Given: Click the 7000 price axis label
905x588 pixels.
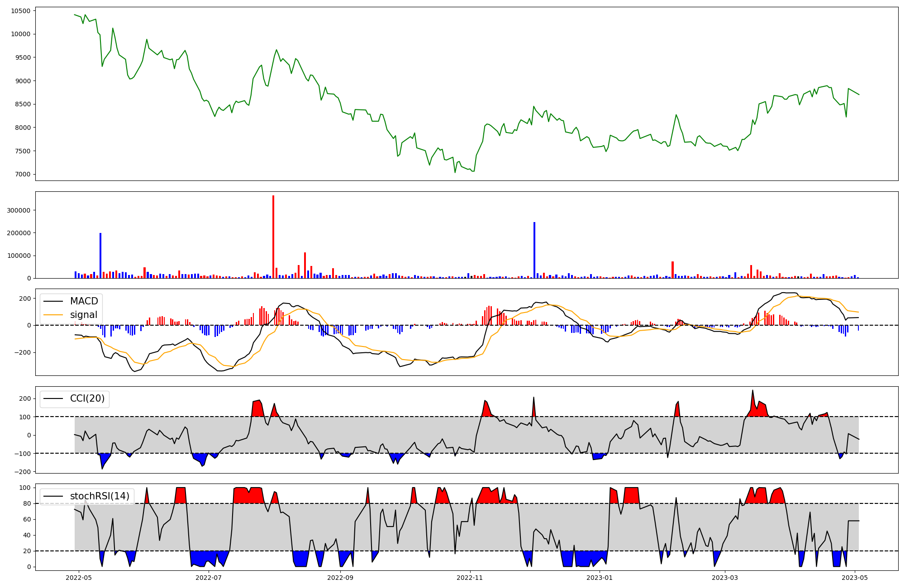Looking at the screenshot, I should click(22, 175).
